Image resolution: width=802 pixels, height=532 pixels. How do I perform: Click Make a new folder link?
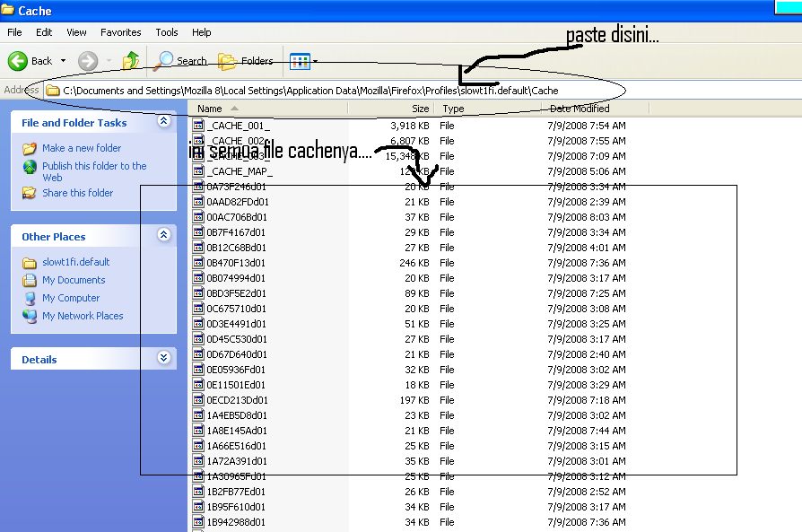pos(81,148)
